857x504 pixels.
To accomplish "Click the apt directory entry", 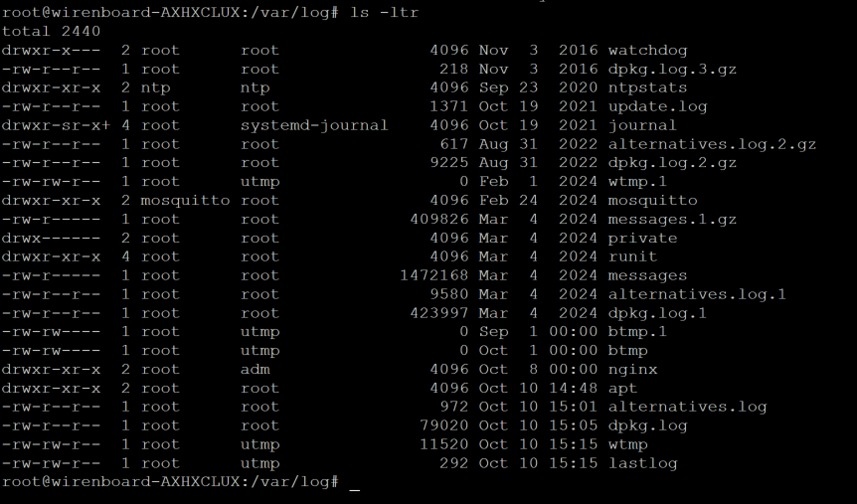I will coord(622,388).
